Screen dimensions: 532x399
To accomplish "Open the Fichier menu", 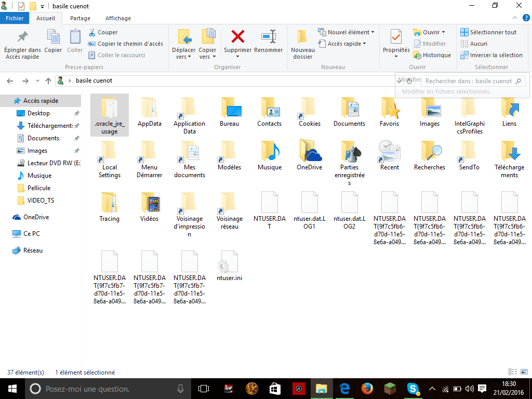I will point(15,18).
